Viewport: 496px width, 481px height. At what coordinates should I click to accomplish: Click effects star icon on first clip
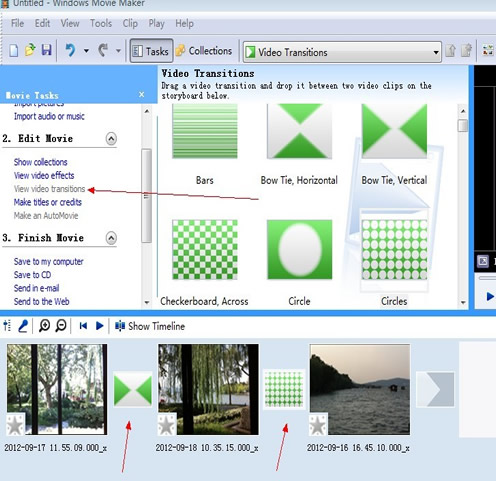tap(16, 424)
